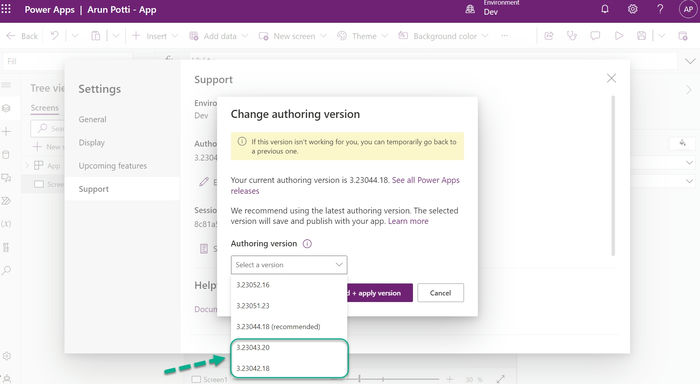Click the fit-to-window expand icon
This screenshot has height=384, width=700.
tap(500, 379)
